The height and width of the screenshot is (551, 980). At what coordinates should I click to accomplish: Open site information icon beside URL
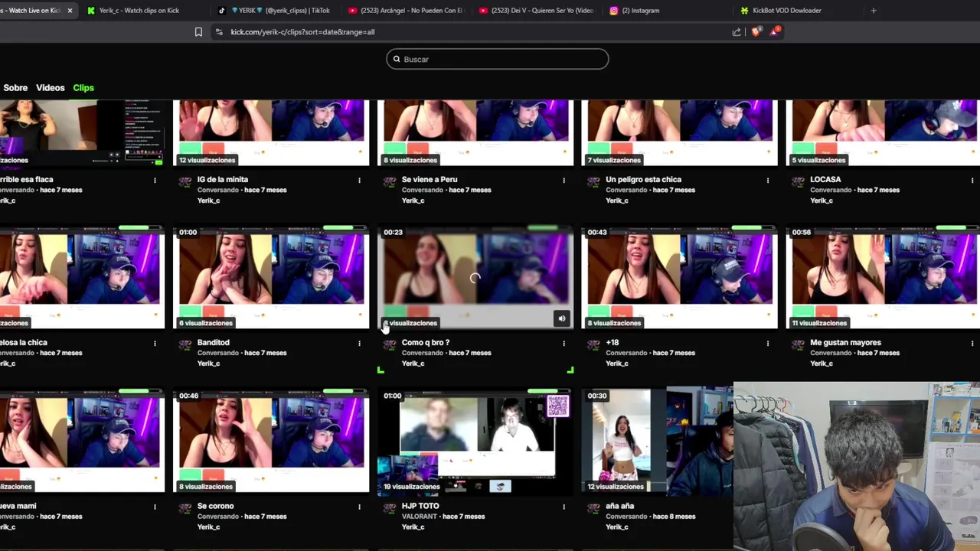coord(219,32)
